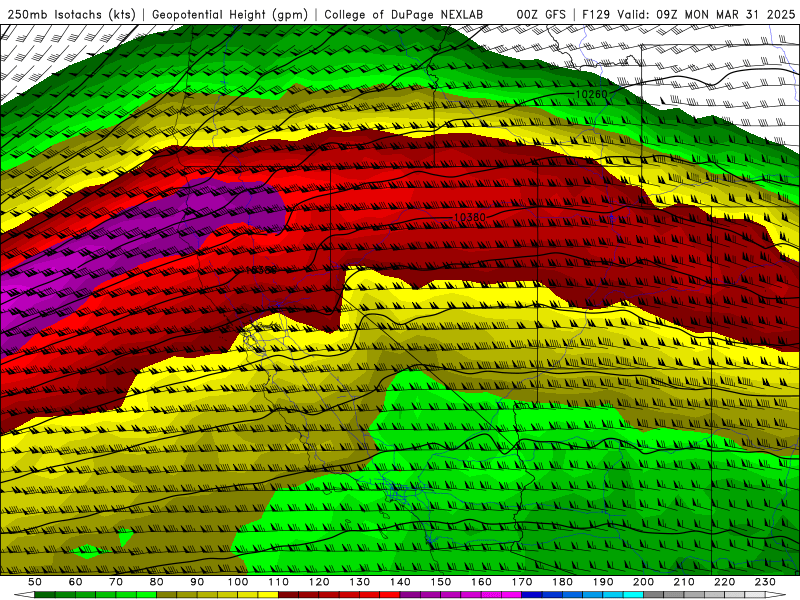Click the dark blue swatch just right of 170
This screenshot has width=800, height=600.
pyautogui.click(x=532, y=595)
